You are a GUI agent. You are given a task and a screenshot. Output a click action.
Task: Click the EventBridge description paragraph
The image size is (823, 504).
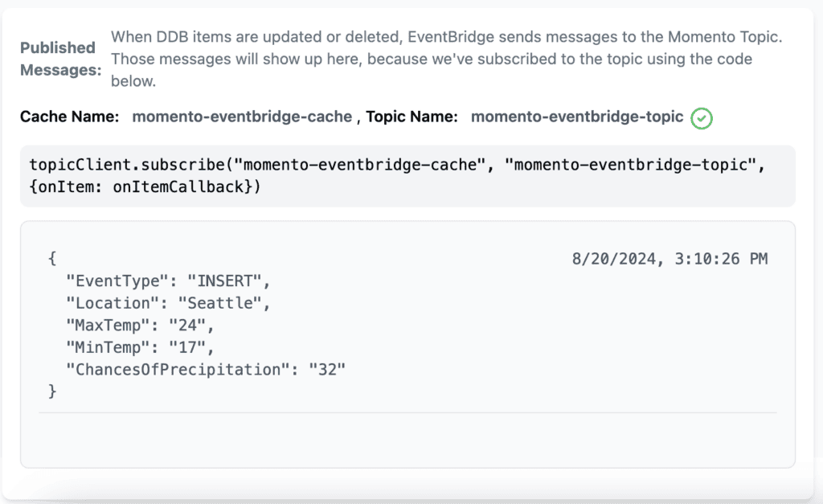coord(447,59)
